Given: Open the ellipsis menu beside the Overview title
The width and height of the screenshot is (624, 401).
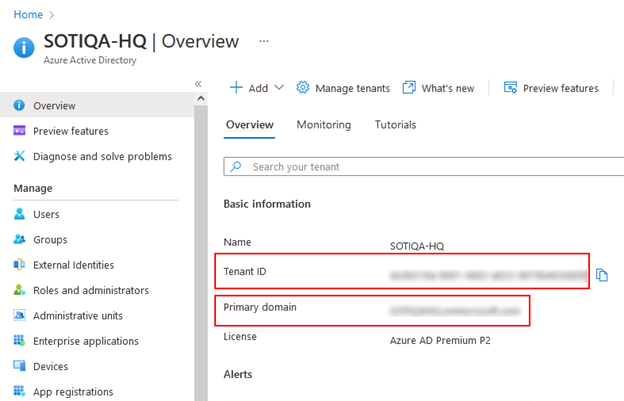Looking at the screenshot, I should [x=264, y=41].
